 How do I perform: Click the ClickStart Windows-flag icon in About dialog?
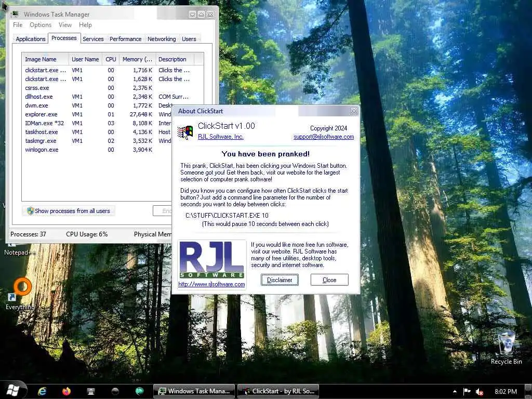185,132
